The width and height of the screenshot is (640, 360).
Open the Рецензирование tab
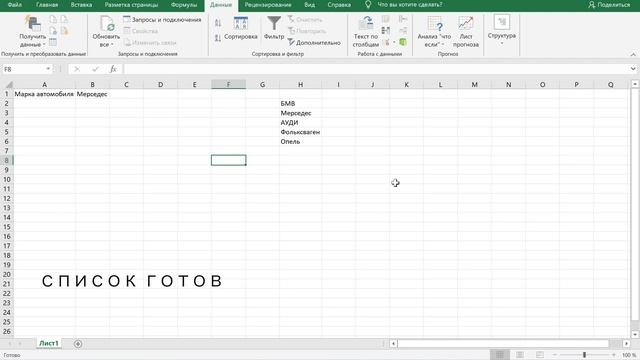click(268, 5)
